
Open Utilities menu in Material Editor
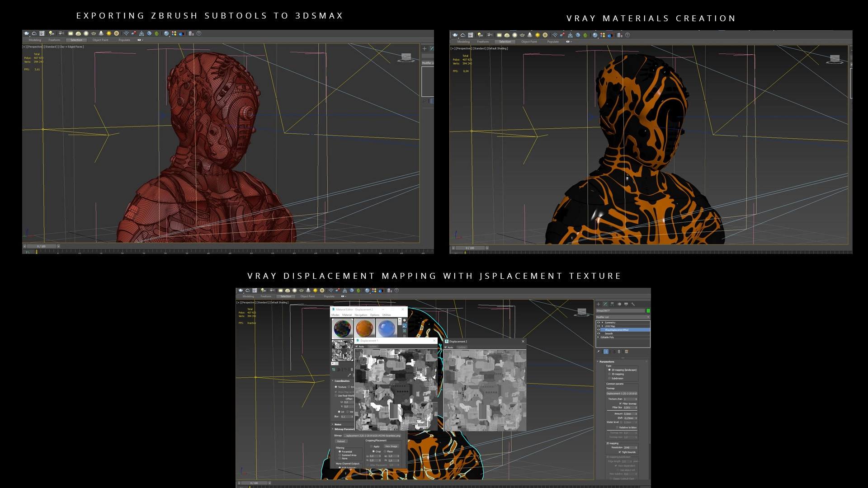click(x=387, y=315)
